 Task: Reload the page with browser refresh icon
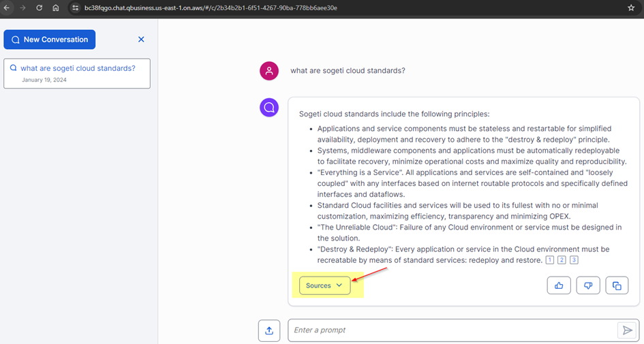pyautogui.click(x=39, y=7)
